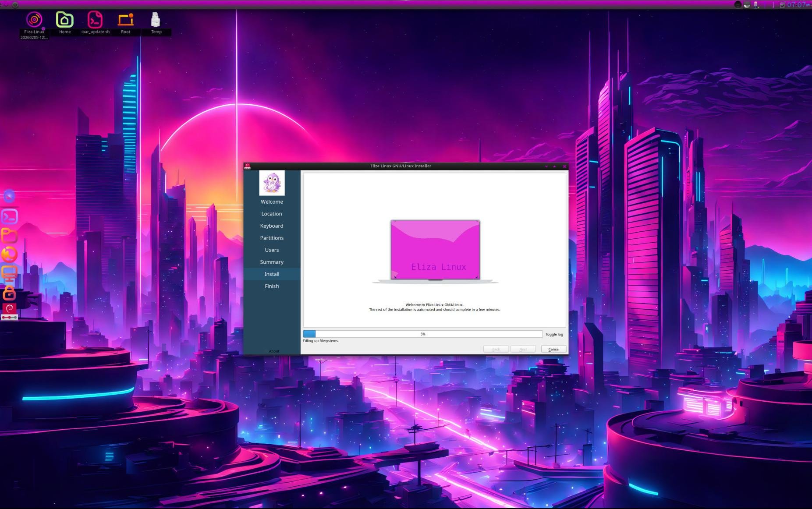Cancel the Eliza Linux installation
Screen dimensions: 812x509
(x=554, y=349)
